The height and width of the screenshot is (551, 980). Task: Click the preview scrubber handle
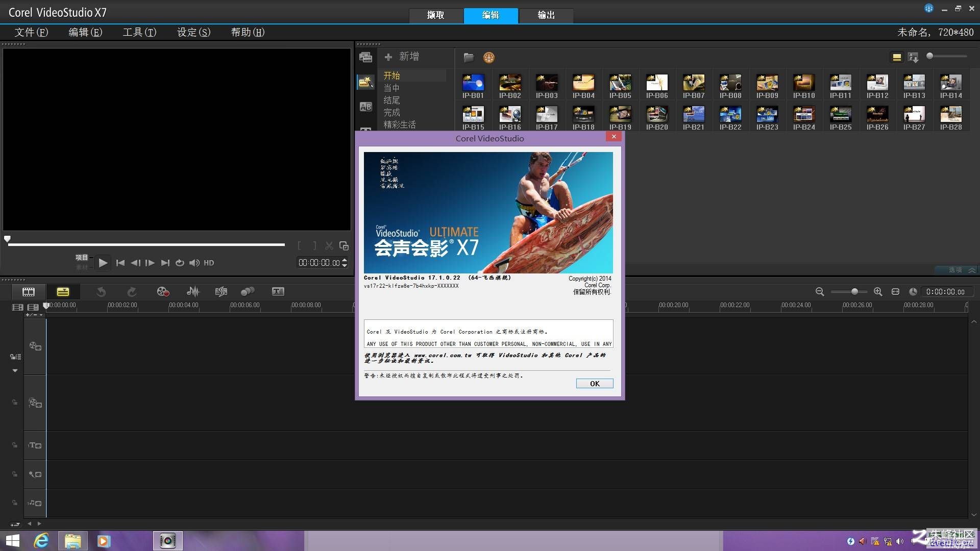click(7, 238)
